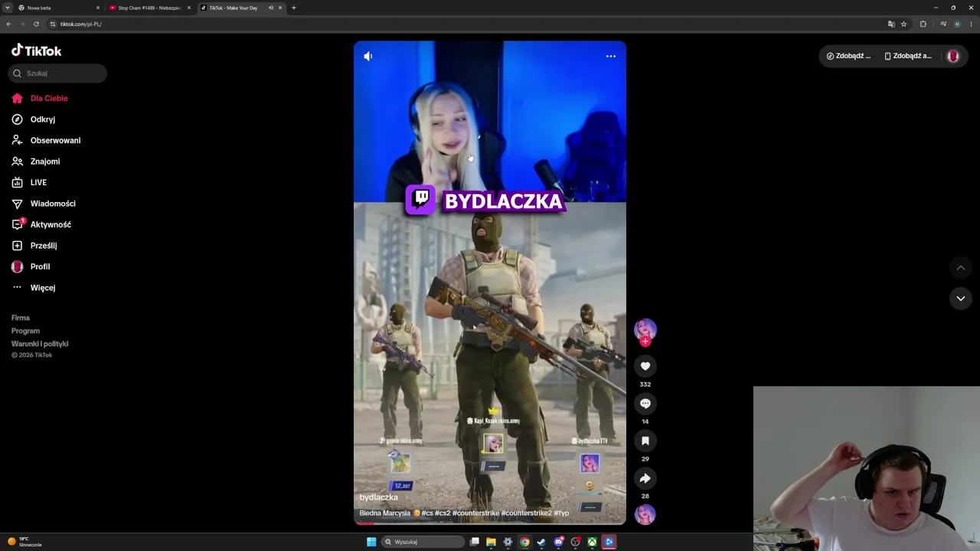Click the Szukaj search field
The image size is (980, 551).
tap(57, 73)
